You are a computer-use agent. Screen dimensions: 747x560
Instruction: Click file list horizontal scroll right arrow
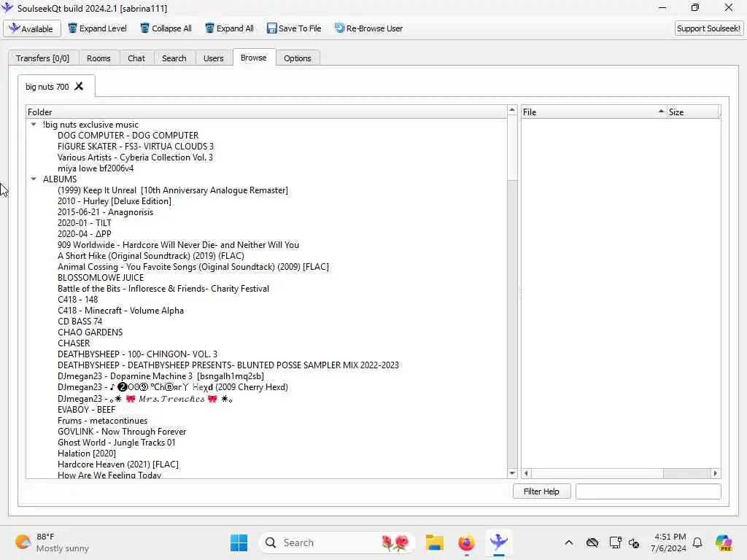(x=715, y=473)
